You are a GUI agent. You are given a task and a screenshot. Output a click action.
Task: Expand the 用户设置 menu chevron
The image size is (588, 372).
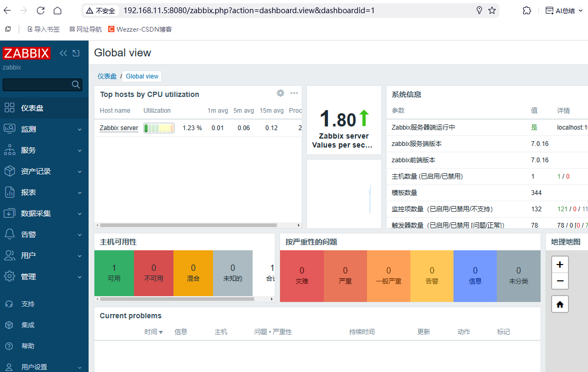[x=80, y=367]
